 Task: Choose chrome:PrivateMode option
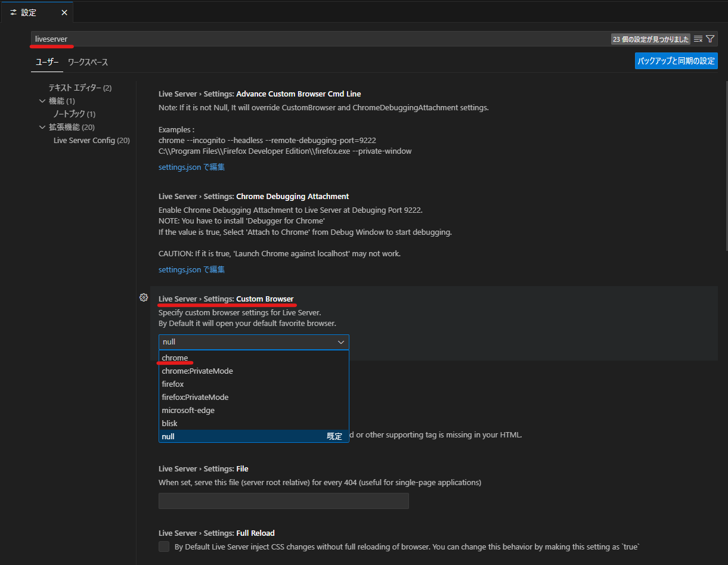tap(197, 371)
